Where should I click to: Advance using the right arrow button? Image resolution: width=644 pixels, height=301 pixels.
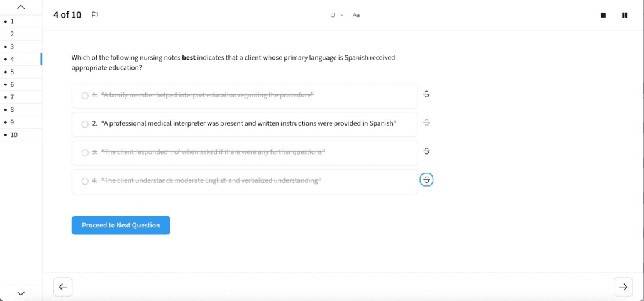point(623,287)
